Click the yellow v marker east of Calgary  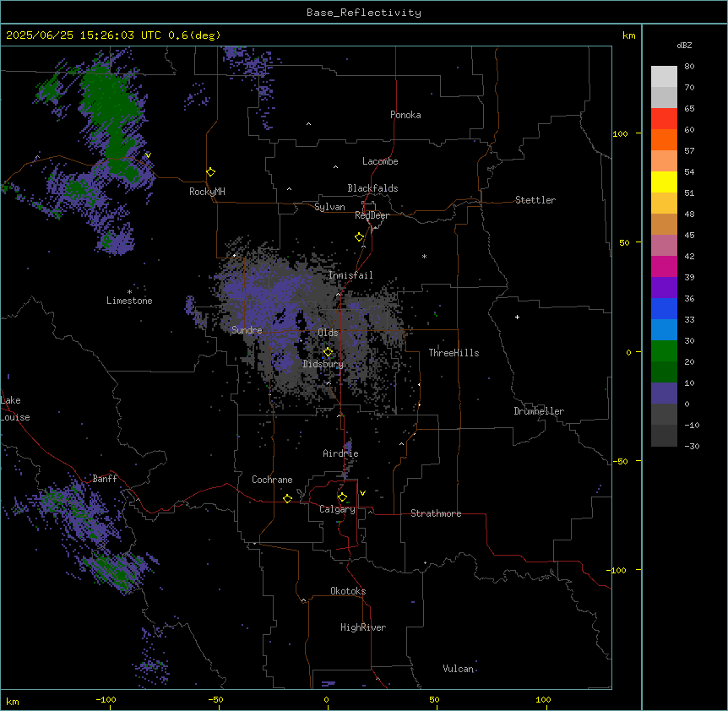pyautogui.click(x=362, y=493)
